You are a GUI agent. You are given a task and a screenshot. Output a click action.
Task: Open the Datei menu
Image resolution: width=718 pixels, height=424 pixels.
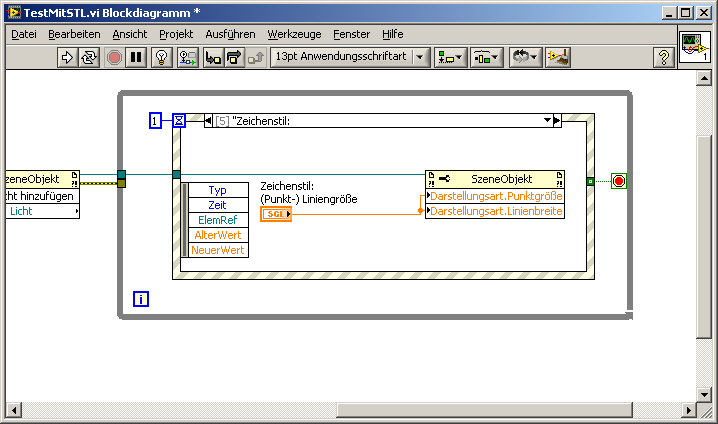point(24,34)
